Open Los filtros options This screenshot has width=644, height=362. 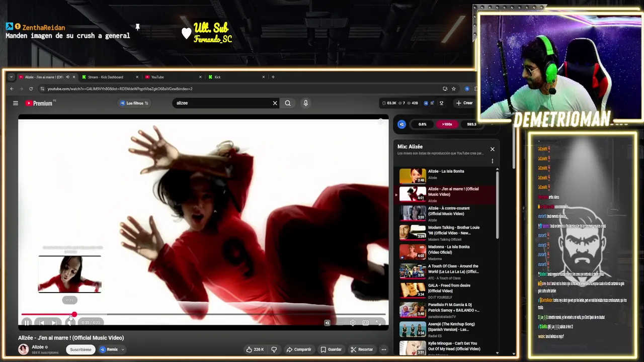coord(134,103)
